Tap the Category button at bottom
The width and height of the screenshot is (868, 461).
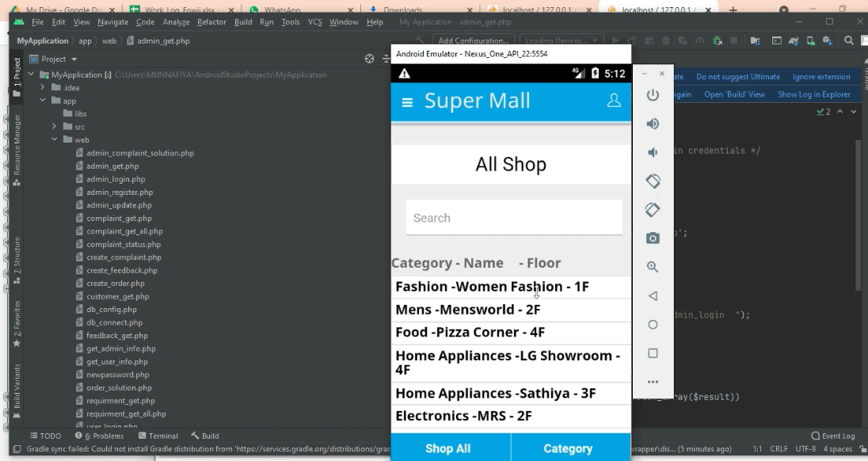click(568, 448)
